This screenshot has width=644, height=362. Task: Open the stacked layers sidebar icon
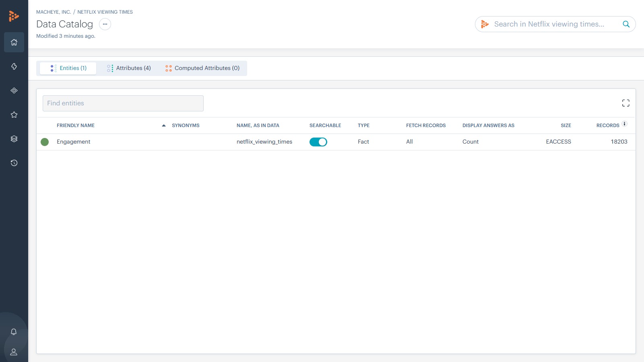coord(14,139)
